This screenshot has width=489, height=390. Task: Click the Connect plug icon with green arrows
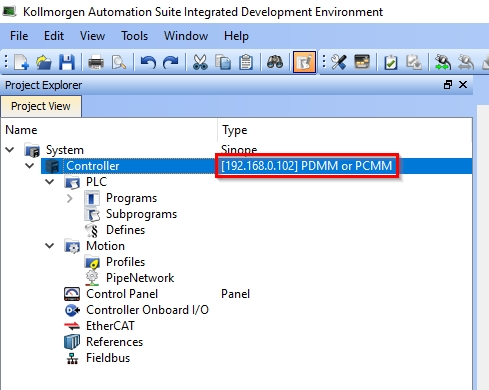click(443, 62)
